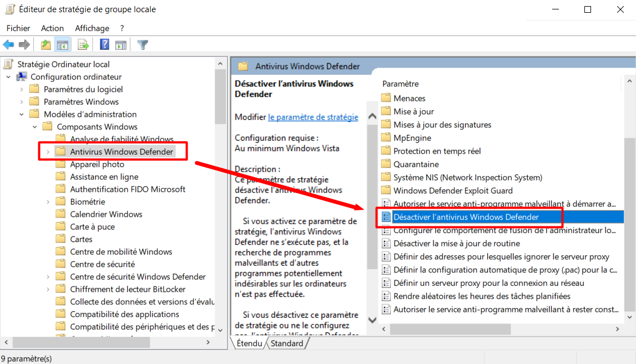Click the Paramètre column header
636x364 pixels.
click(x=400, y=84)
